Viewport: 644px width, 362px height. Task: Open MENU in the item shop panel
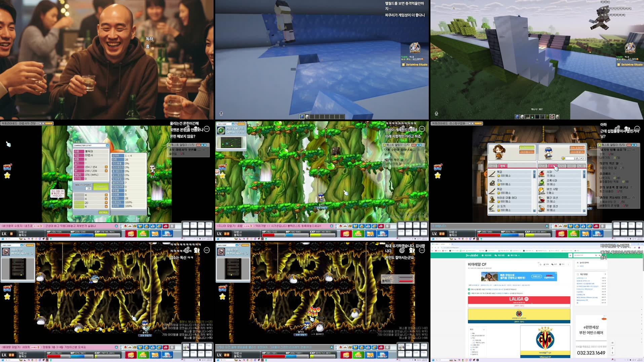point(585,234)
